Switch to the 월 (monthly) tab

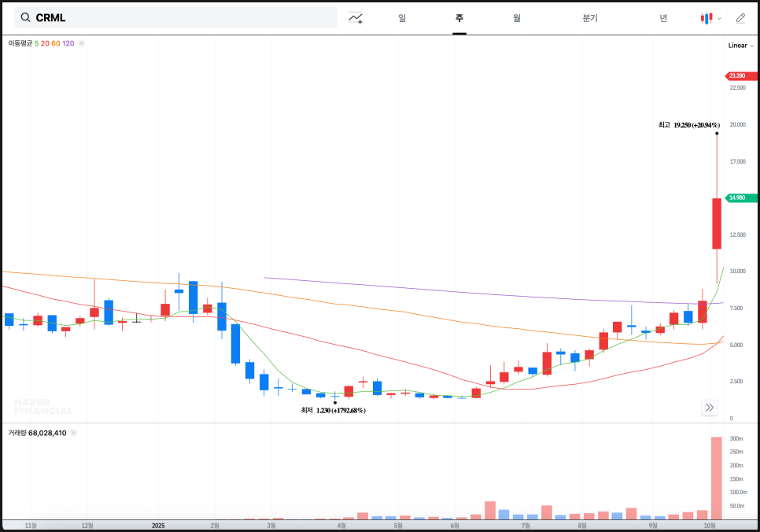[516, 18]
